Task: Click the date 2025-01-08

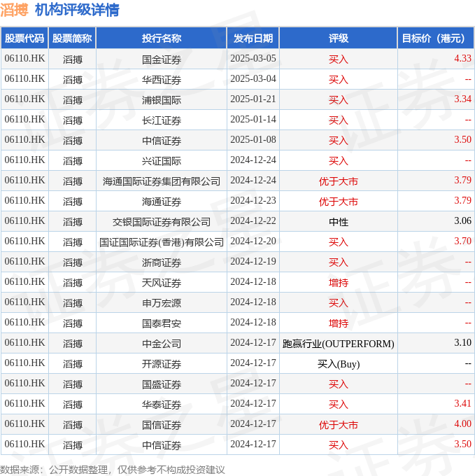Action: (253, 139)
